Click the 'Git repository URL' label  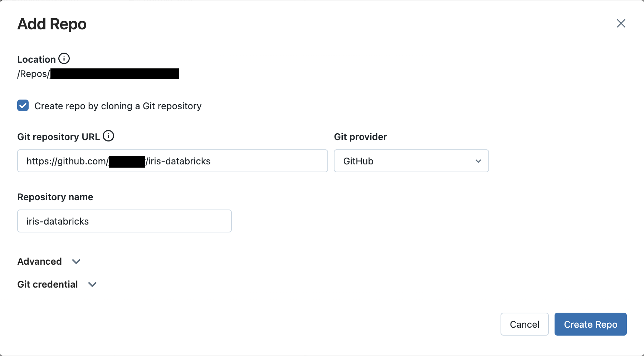[x=58, y=136]
